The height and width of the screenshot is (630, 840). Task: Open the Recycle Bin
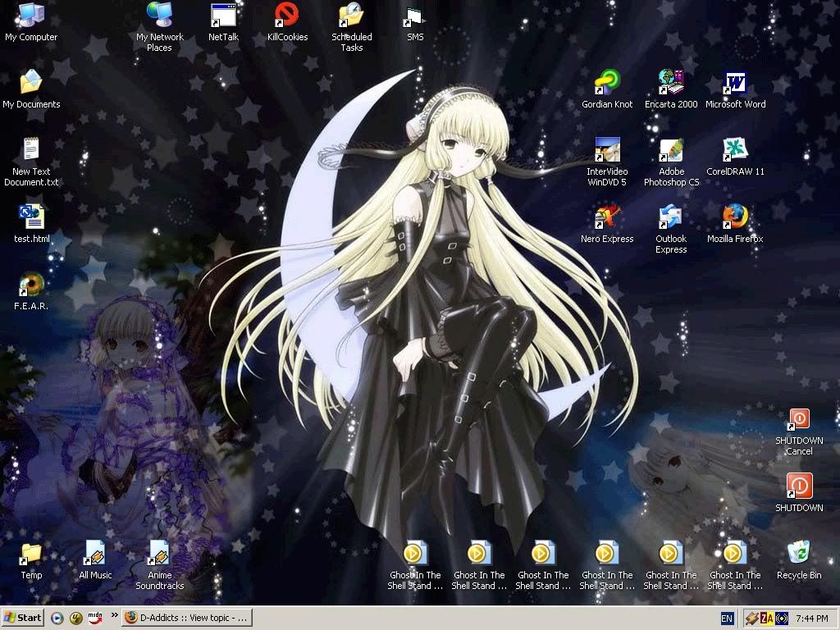point(799,560)
